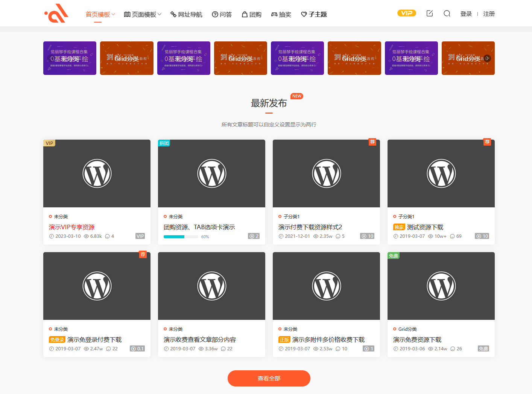This screenshot has width=532, height=394.
Task: Expand the 页面模板 dropdown menu
Action: pyautogui.click(x=143, y=14)
